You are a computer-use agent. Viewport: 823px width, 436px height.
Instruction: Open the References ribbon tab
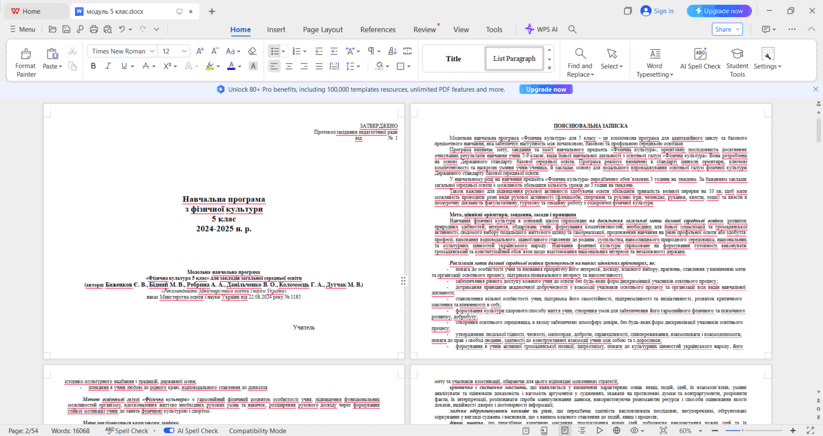377,30
